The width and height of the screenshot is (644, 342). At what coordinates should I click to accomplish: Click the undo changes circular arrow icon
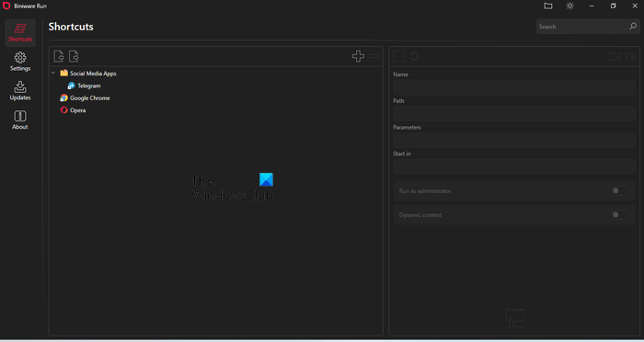point(414,56)
